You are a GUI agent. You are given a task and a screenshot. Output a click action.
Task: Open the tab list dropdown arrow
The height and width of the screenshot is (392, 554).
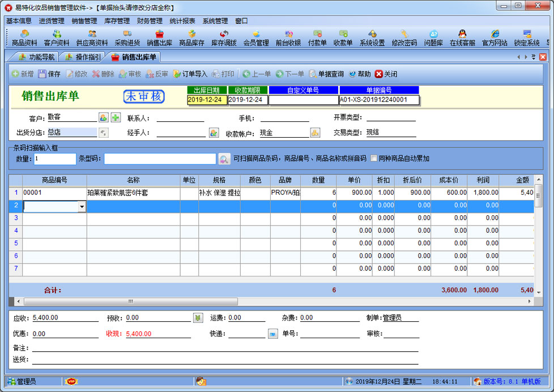[533, 57]
